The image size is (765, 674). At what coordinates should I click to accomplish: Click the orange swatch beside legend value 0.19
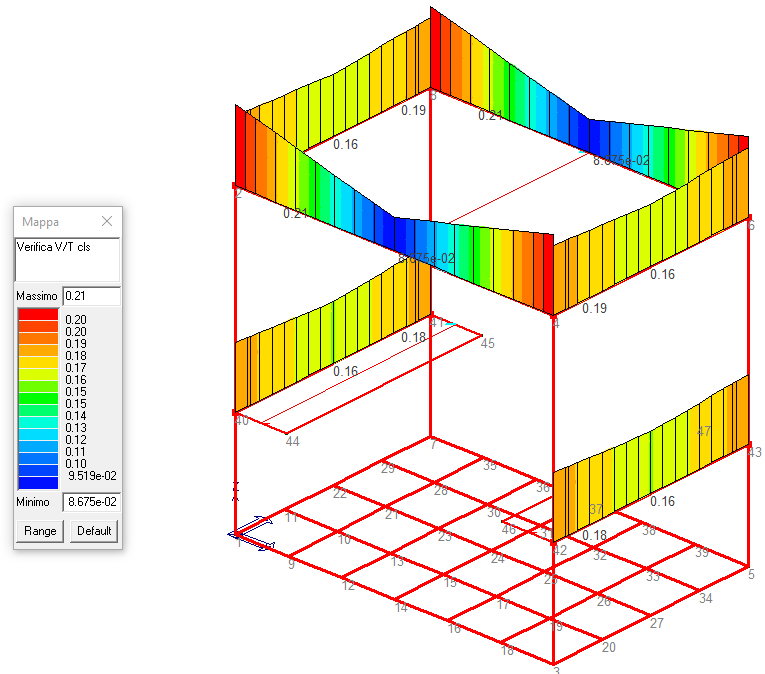pos(38,338)
